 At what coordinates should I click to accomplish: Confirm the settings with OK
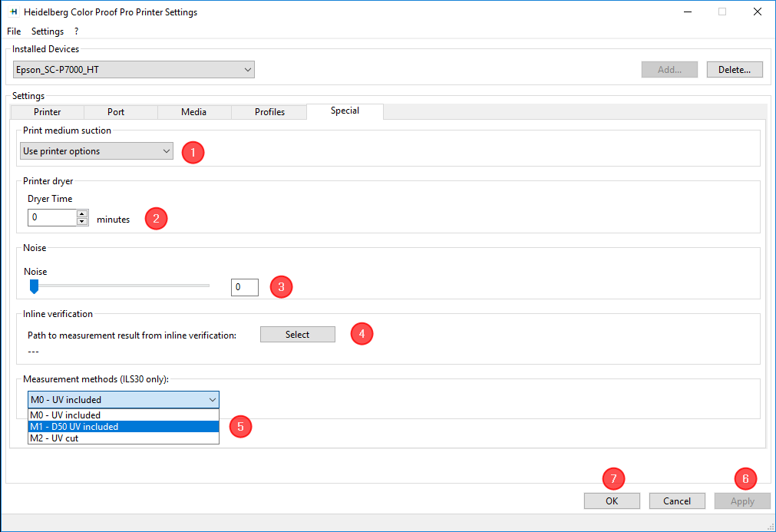click(612, 501)
